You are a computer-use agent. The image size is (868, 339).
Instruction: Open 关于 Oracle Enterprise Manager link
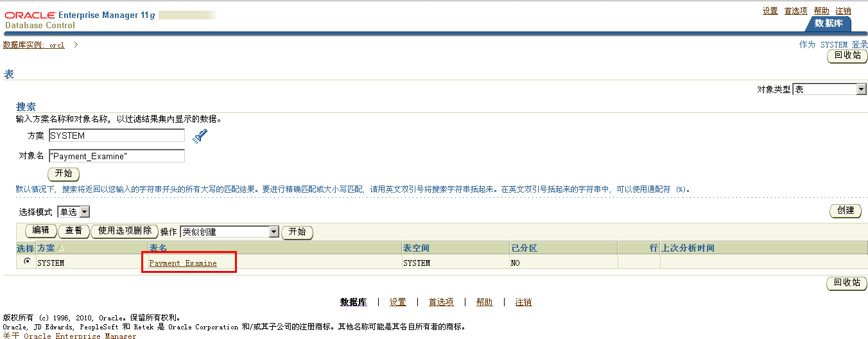tap(69, 336)
